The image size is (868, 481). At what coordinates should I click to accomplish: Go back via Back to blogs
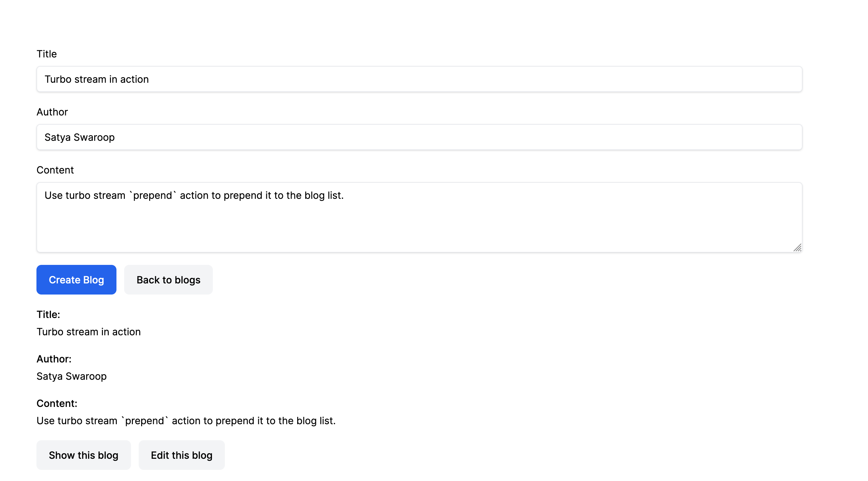coord(168,280)
